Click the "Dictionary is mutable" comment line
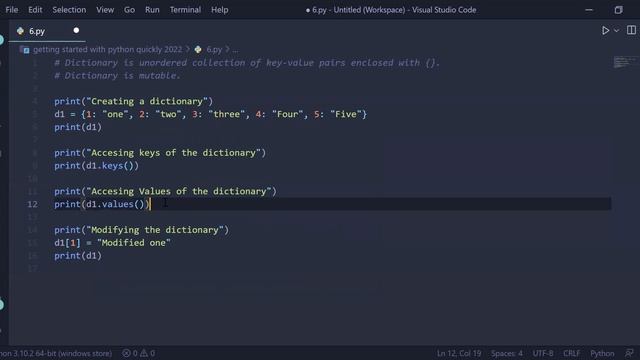 click(117, 76)
